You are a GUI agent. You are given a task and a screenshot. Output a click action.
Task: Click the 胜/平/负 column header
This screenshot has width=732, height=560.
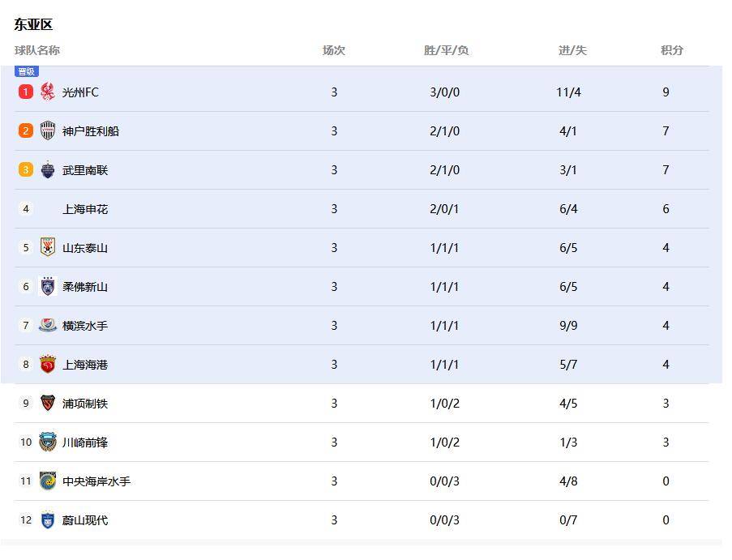[x=446, y=50]
